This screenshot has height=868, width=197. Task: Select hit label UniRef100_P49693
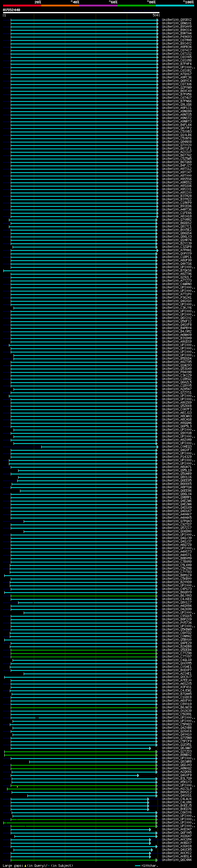tap(176, 37)
